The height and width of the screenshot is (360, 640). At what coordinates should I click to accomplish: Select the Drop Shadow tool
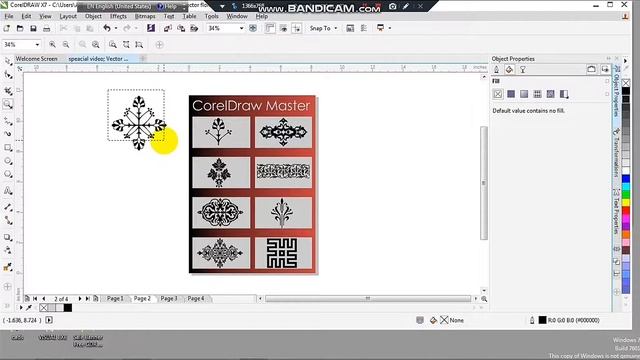(x=8, y=237)
